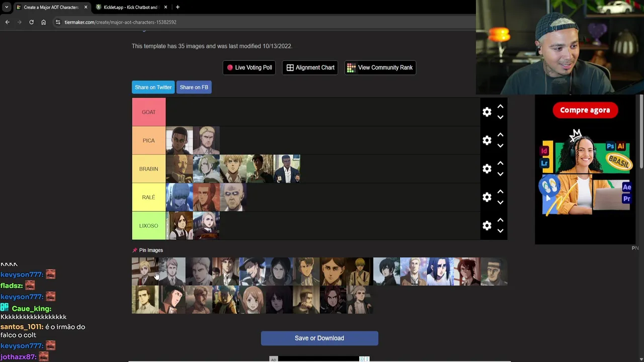Reload the current page
Viewport: 644px width, 362px height.
31,22
